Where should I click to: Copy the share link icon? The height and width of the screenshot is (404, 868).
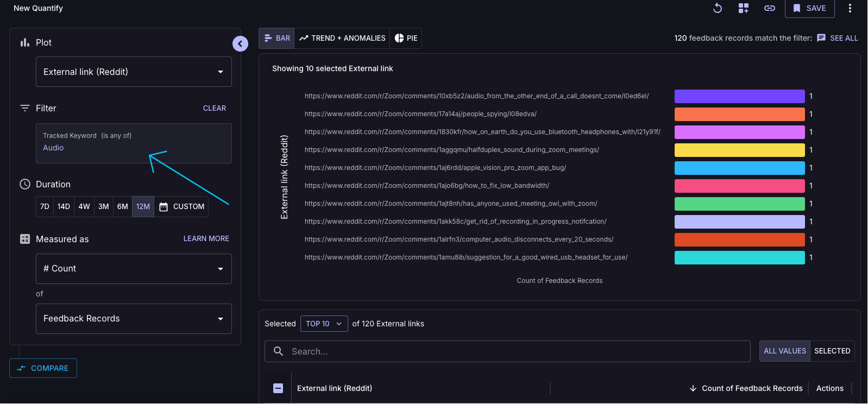pos(770,8)
